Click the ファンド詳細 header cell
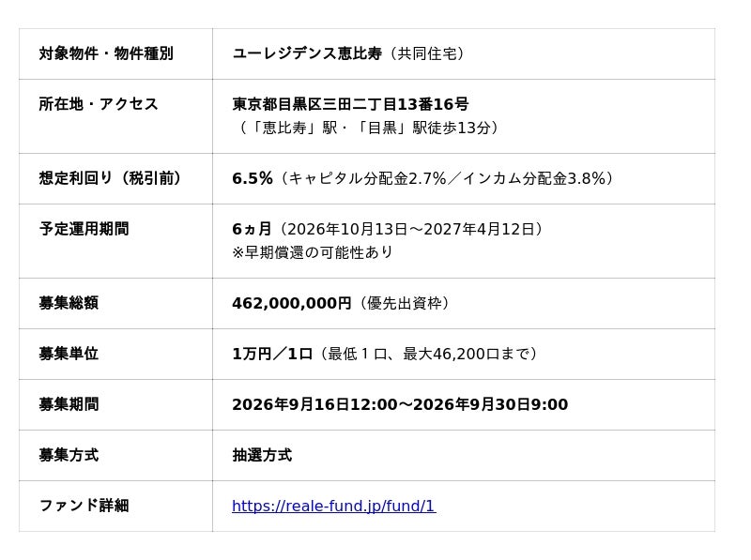This screenshot has height=560, width=751. pos(115,506)
